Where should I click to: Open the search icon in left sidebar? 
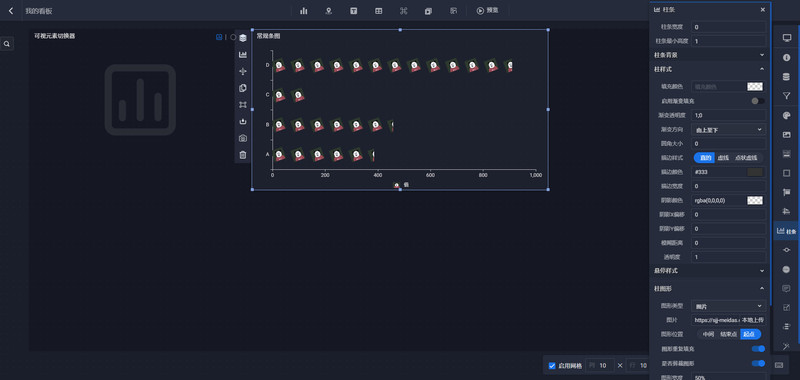tap(7, 44)
